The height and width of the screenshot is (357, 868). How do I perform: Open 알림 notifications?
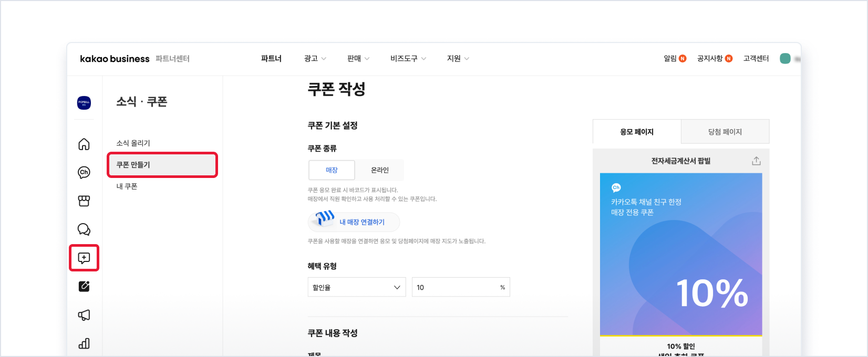pyautogui.click(x=675, y=59)
